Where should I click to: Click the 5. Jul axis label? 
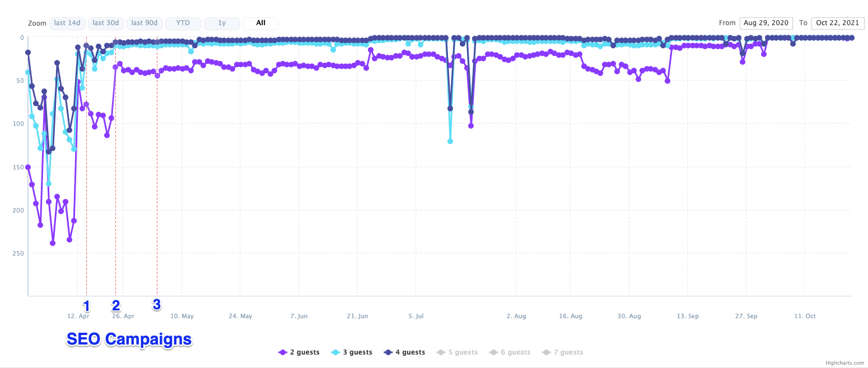[x=416, y=317]
